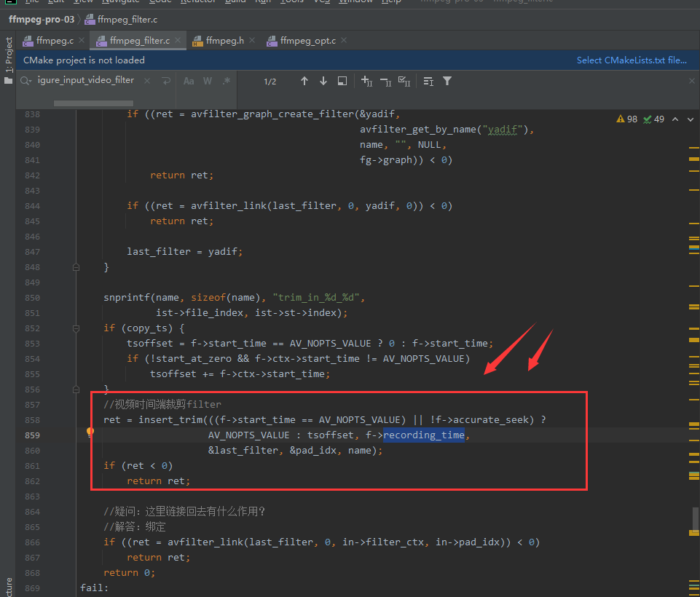Open the search history magnifier dropdown

click(26, 81)
